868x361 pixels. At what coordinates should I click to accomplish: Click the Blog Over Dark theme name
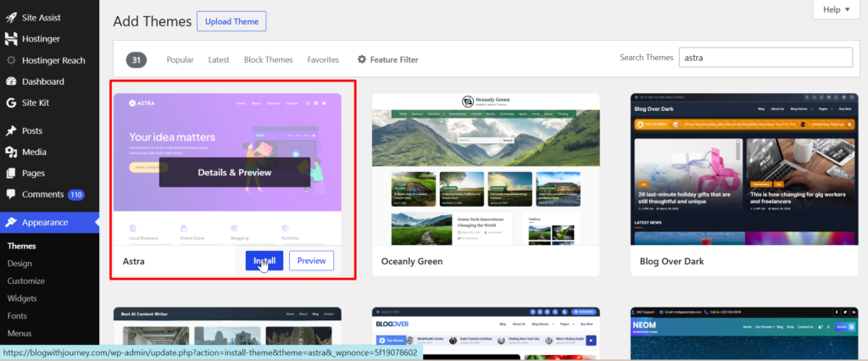pos(671,261)
